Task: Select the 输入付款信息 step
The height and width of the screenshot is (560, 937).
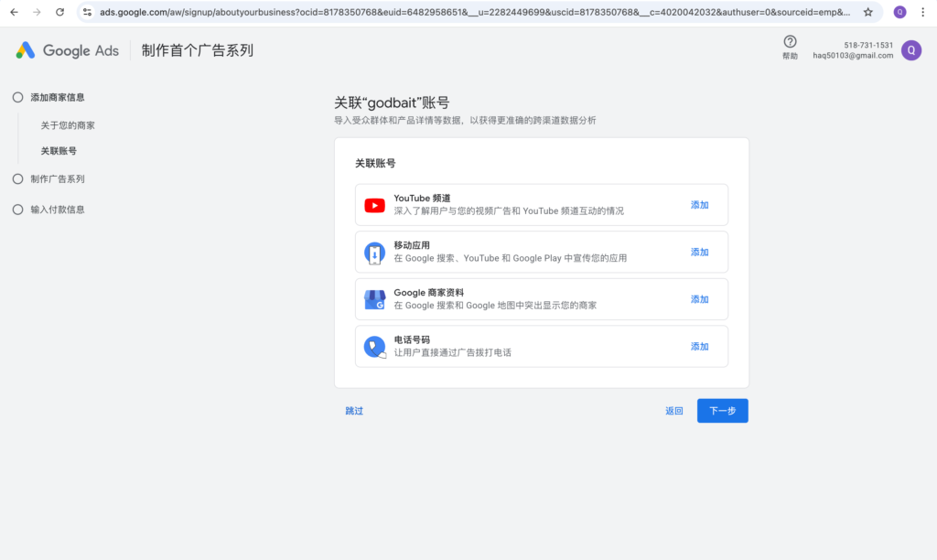Action: 57,210
